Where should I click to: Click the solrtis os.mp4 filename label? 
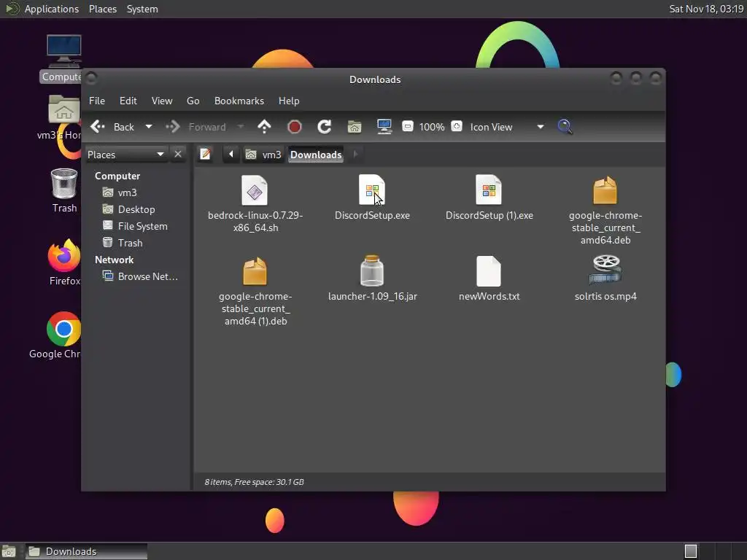605,296
